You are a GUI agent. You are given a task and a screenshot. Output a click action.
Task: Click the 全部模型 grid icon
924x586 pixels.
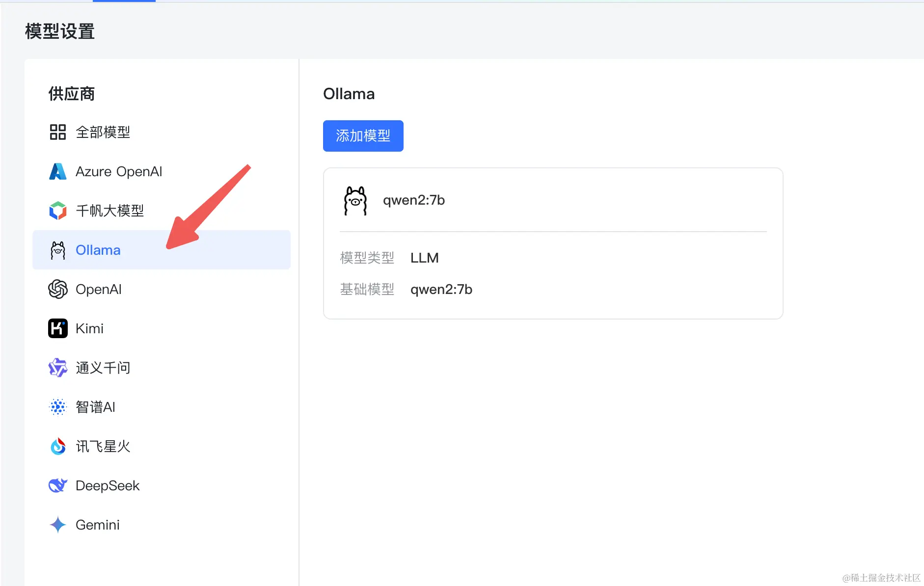tap(58, 132)
